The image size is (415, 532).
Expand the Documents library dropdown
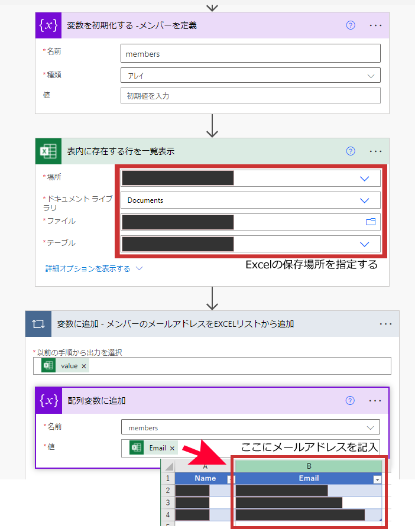[364, 200]
